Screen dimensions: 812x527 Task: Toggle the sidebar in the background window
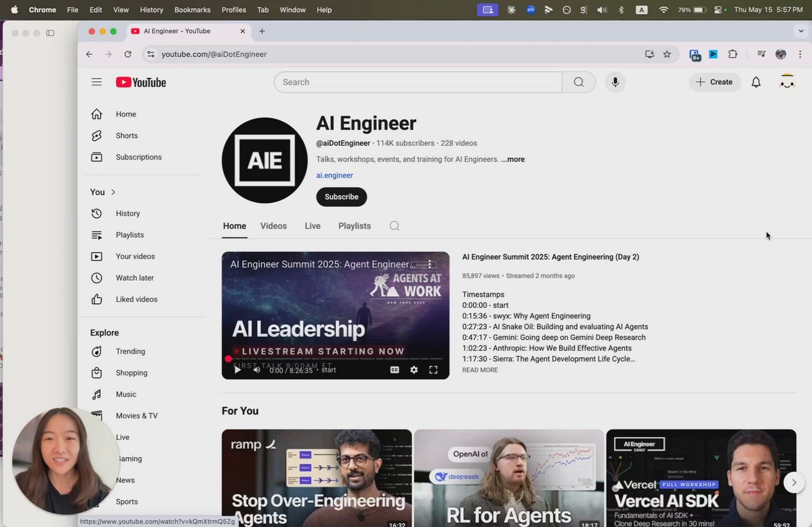click(50, 33)
